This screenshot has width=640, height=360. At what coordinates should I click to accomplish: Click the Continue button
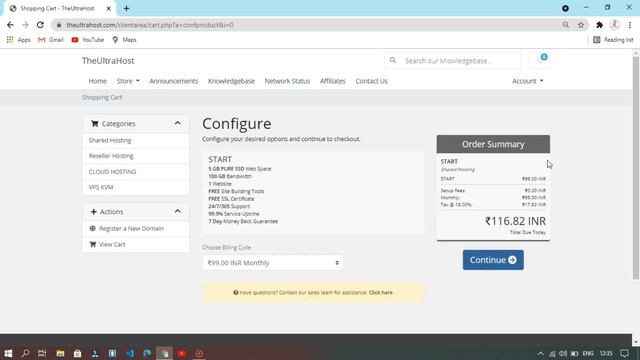click(x=493, y=260)
